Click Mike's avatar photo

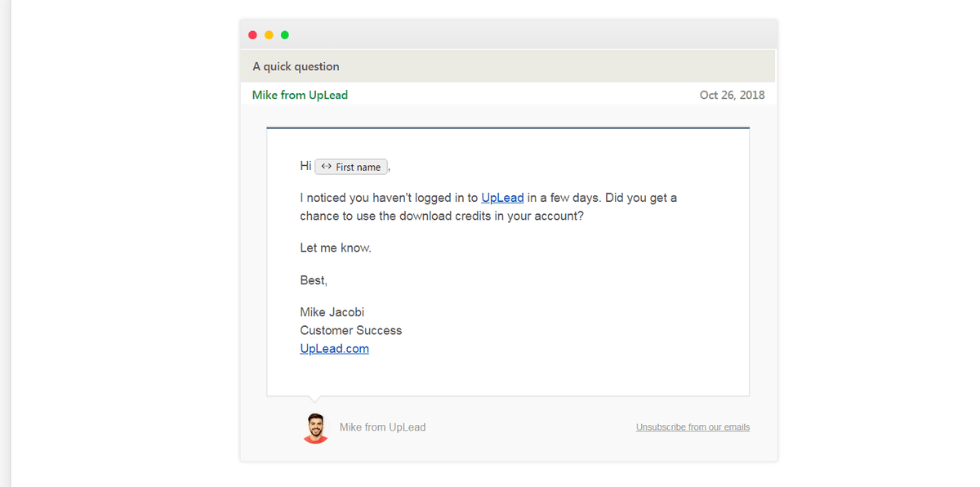[x=315, y=428]
